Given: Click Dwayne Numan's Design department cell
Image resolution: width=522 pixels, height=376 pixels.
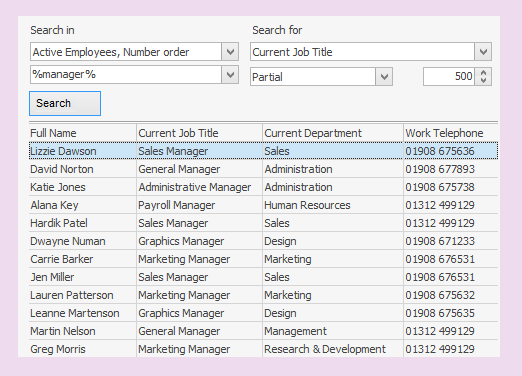Looking at the screenshot, I should (333, 241).
